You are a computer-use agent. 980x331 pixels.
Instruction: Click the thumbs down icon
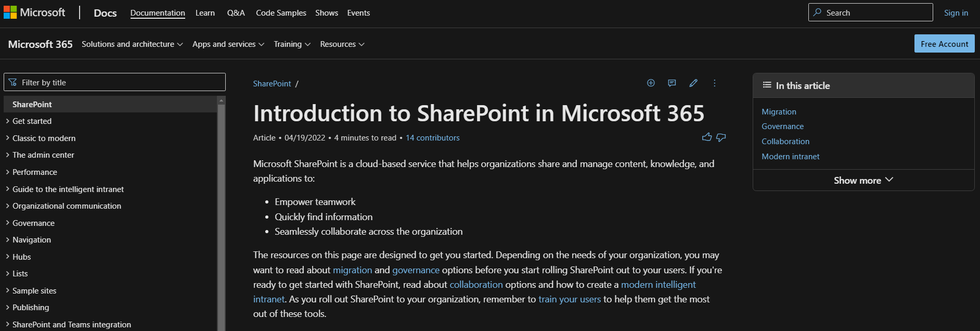[x=721, y=137]
